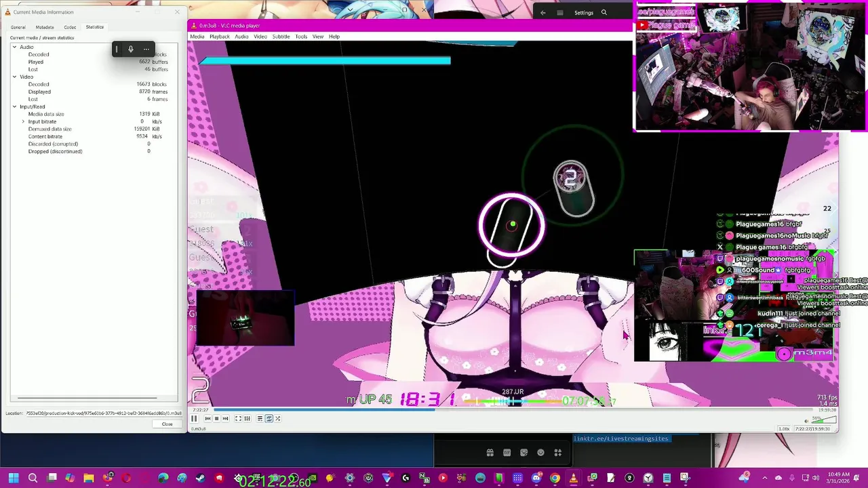Open Google Chrome from the taskbar
The width and height of the screenshot is (868, 488).
tap(555, 479)
